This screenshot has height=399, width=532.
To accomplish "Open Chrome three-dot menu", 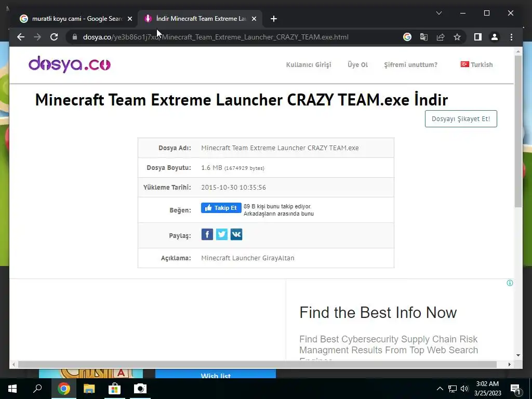I will click(x=511, y=37).
